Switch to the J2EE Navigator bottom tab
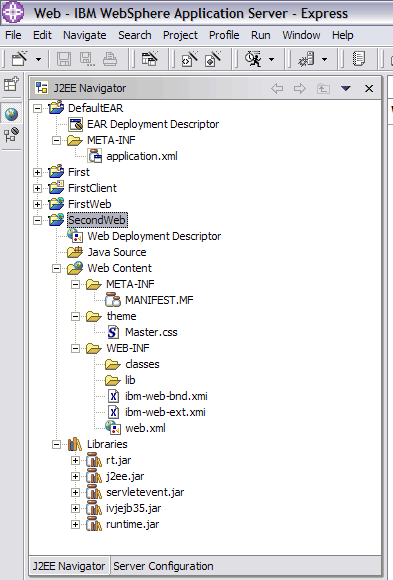The height and width of the screenshot is (580, 393). pyautogui.click(x=69, y=566)
